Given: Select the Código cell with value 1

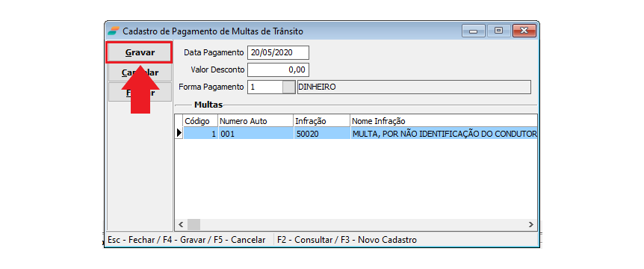Looking at the screenshot, I should (x=200, y=133).
